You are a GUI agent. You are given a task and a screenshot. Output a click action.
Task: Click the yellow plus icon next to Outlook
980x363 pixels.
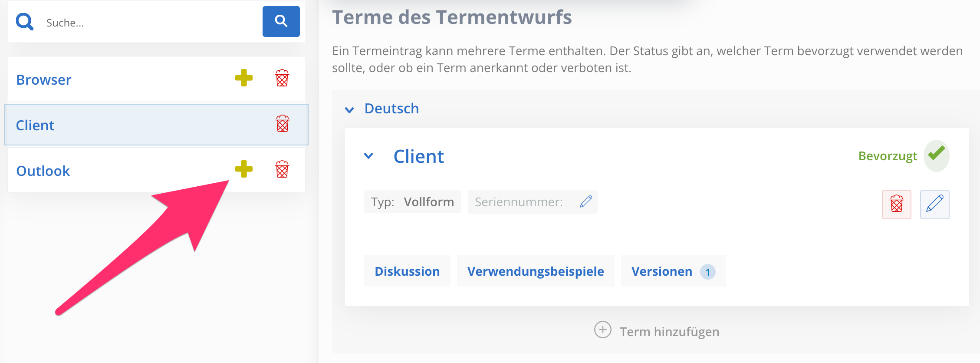244,169
